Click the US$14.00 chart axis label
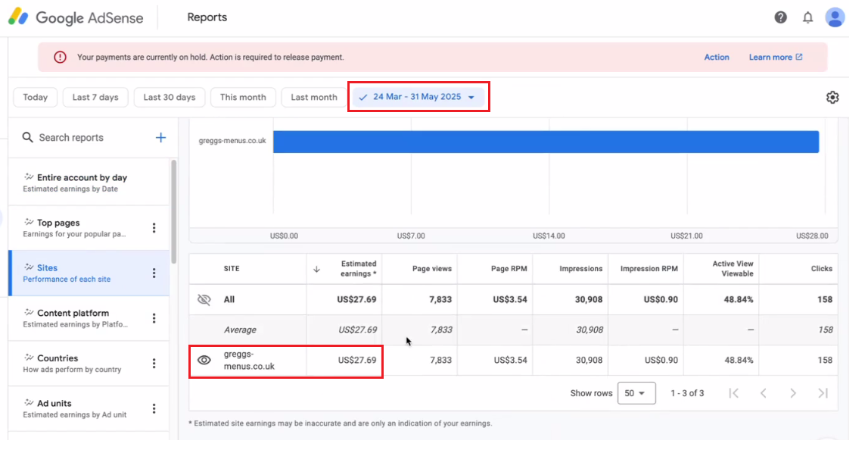Image resolution: width=868 pixels, height=453 pixels. click(549, 236)
